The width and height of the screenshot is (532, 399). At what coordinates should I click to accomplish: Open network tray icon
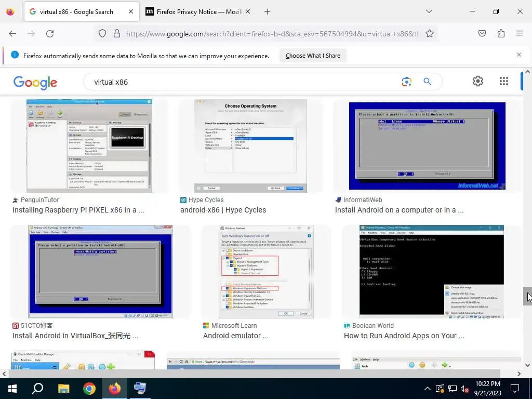click(x=453, y=389)
